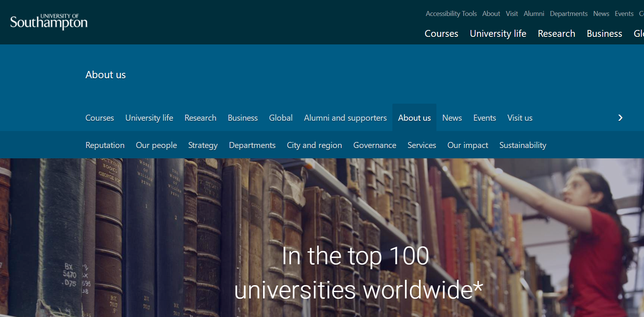Select the About us tab in section navigation
Viewport: 644px width, 317px height.
pyautogui.click(x=414, y=118)
